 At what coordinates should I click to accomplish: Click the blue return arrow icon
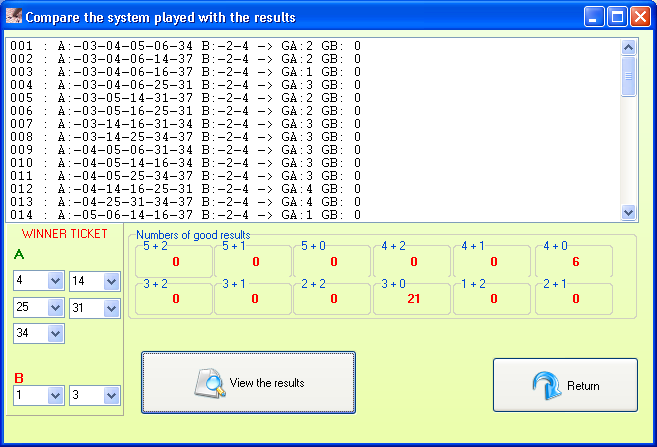point(547,385)
